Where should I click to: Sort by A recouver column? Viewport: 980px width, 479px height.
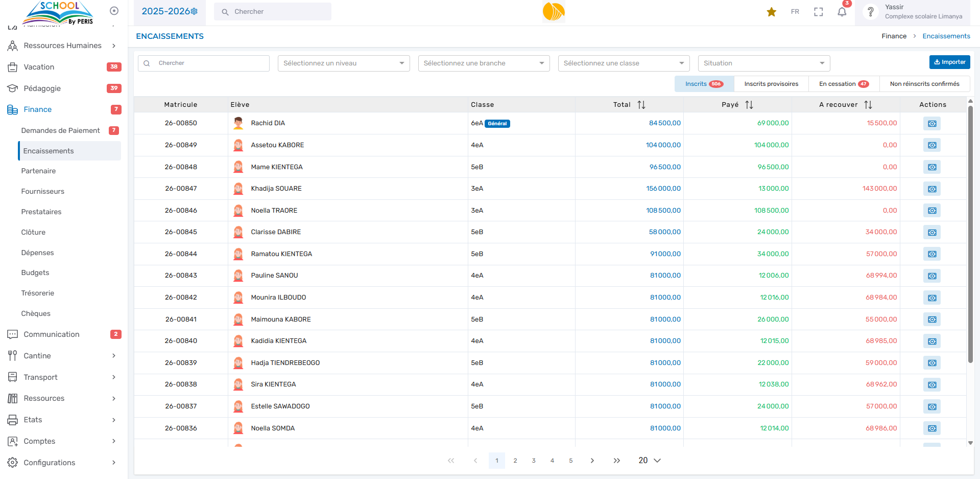pos(868,105)
